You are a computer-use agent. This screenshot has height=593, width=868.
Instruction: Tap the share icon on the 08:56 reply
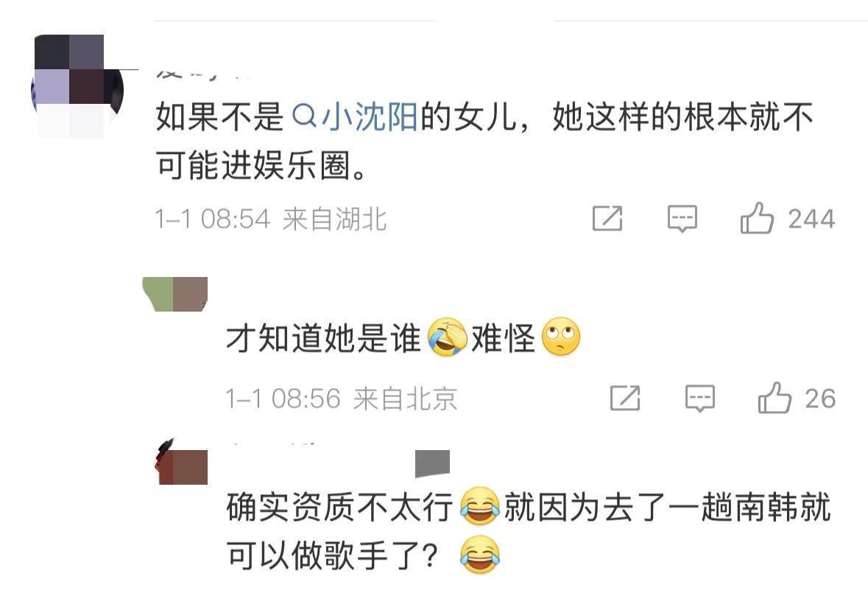coord(625,398)
